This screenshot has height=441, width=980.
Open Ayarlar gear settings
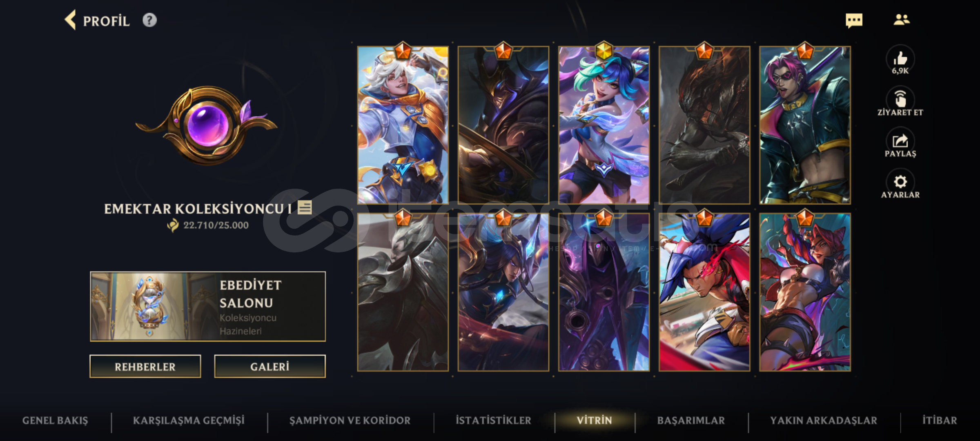(x=900, y=182)
